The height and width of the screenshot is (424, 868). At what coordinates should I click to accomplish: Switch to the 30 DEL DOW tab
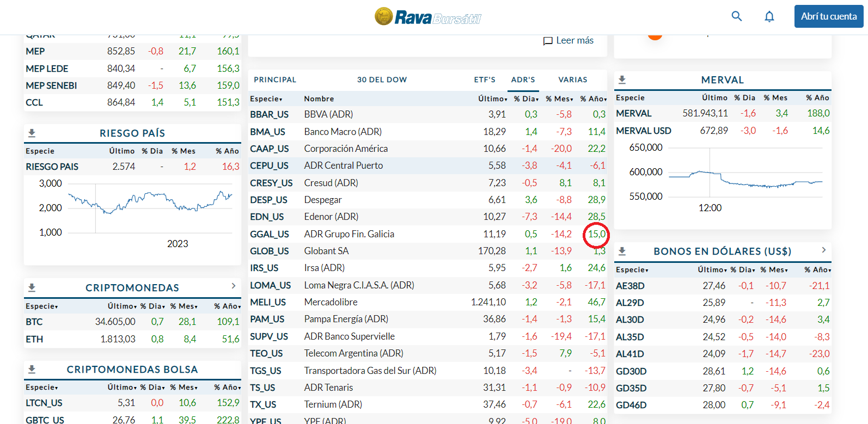(x=382, y=79)
